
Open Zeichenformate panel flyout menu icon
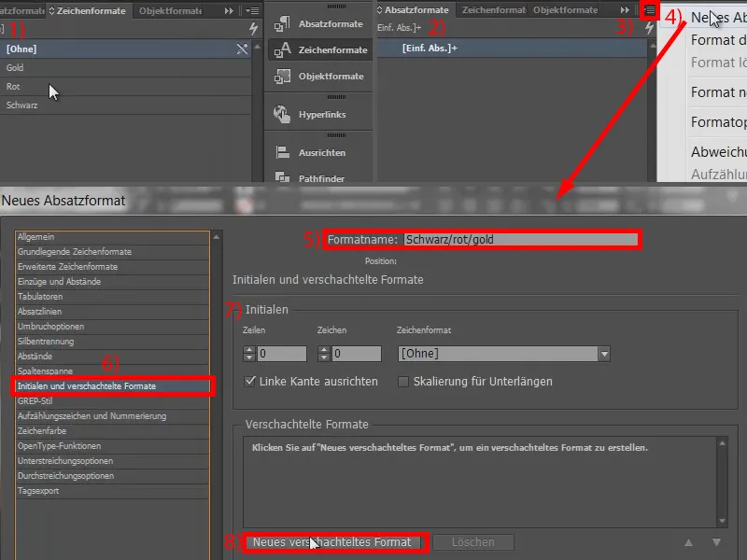pyautogui.click(x=252, y=10)
